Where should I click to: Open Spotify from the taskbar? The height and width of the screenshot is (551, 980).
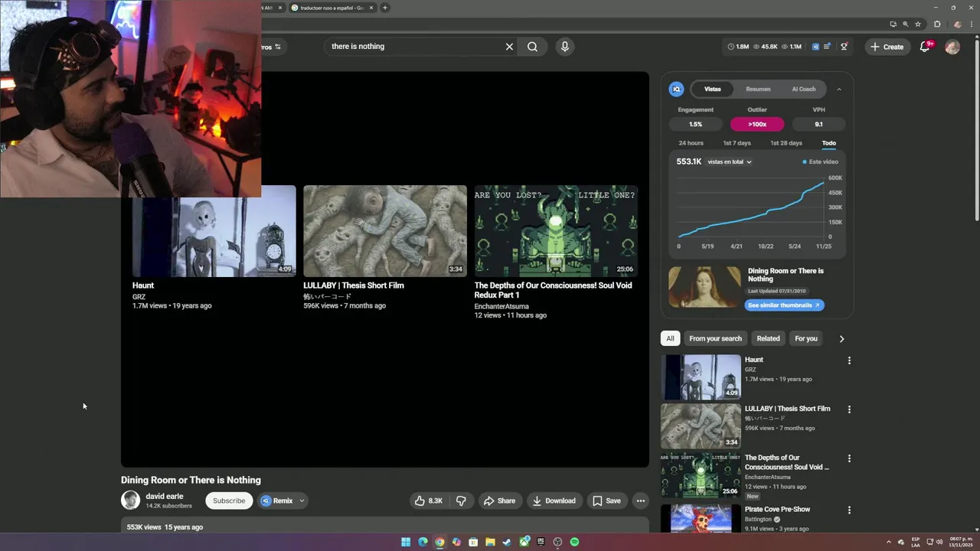(x=574, y=542)
